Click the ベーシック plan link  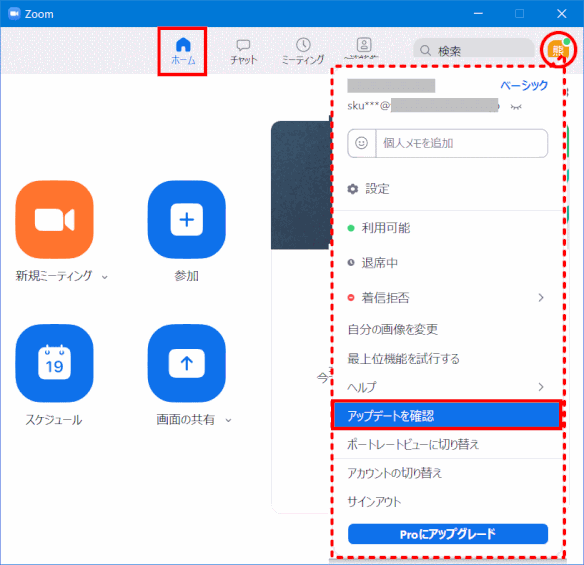tap(524, 85)
